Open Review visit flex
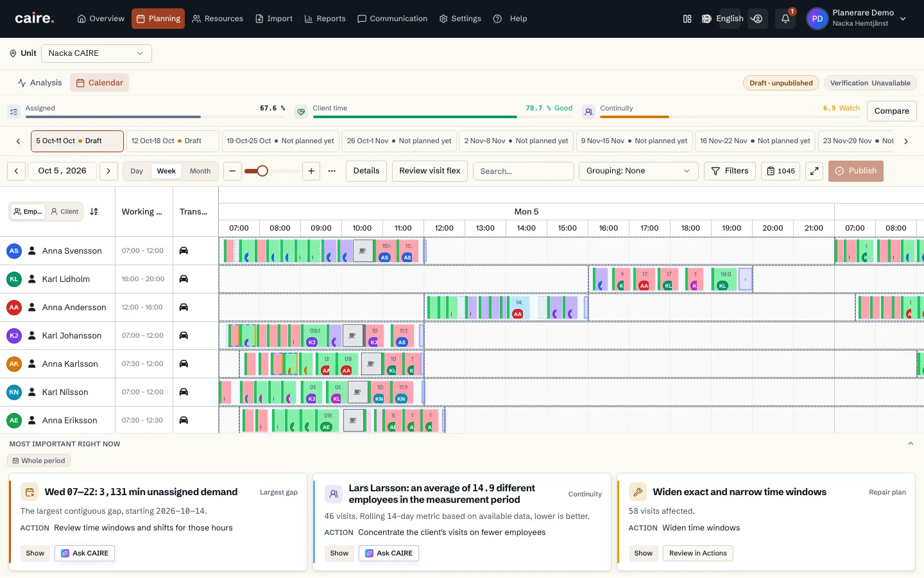This screenshot has height=578, width=924. tap(430, 171)
